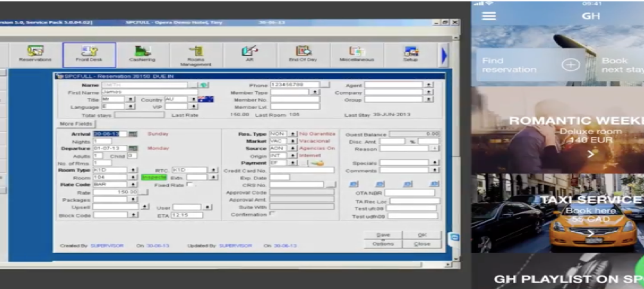Click the green Inspected room status indicator

pyautogui.click(x=154, y=178)
